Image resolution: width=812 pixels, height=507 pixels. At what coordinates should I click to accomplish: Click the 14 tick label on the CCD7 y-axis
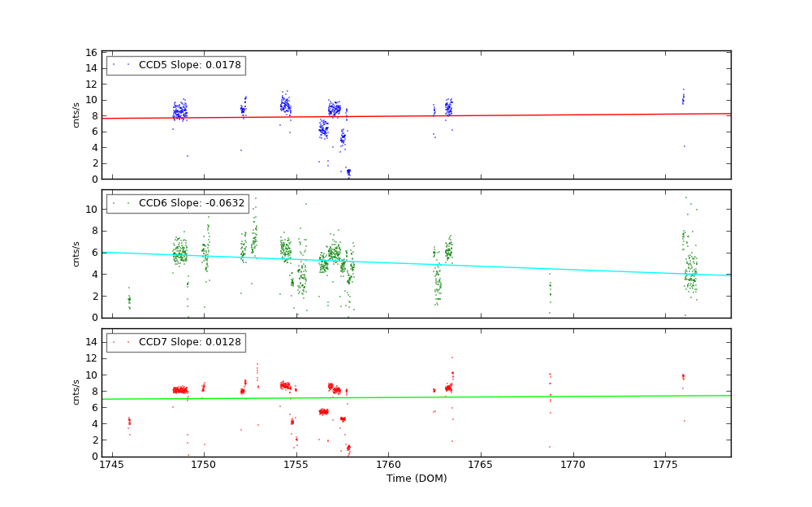coord(92,342)
